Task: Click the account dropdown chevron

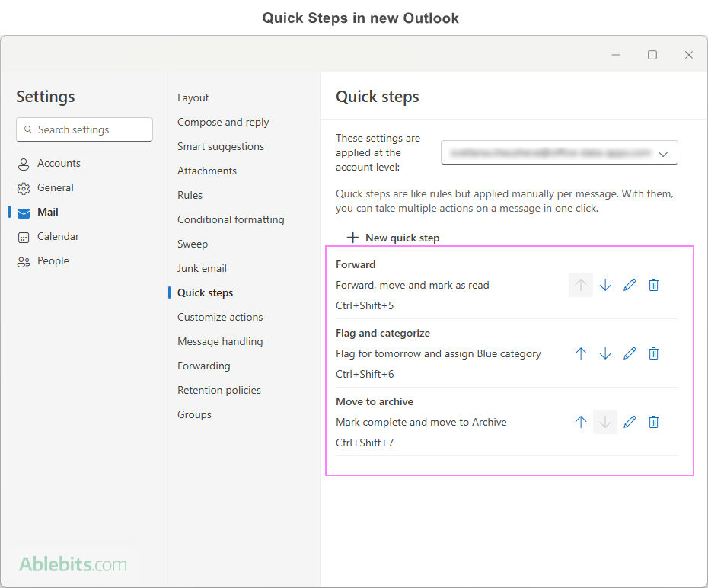Action: (x=663, y=154)
